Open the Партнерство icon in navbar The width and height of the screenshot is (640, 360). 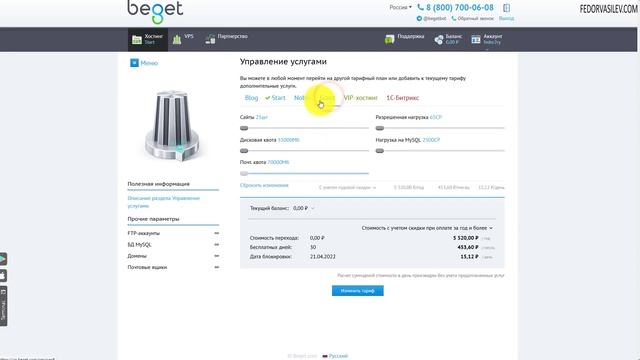(x=210, y=39)
